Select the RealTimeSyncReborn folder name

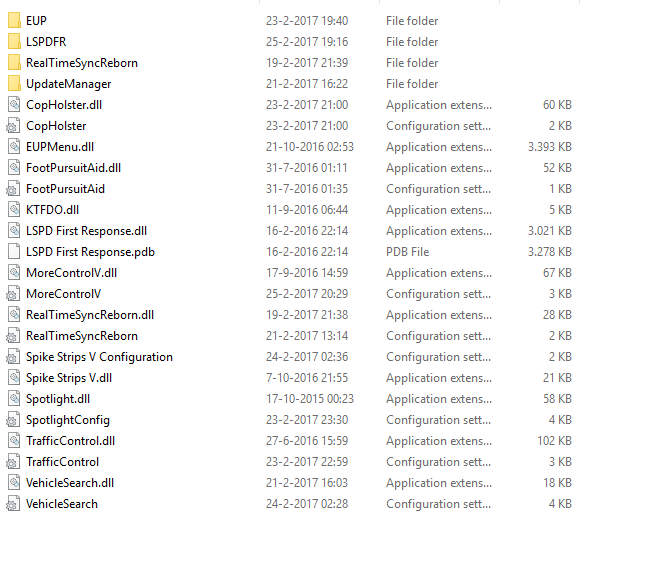(x=82, y=63)
